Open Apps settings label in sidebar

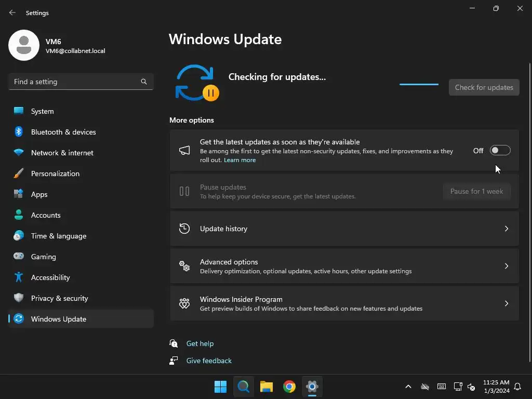pos(39,194)
